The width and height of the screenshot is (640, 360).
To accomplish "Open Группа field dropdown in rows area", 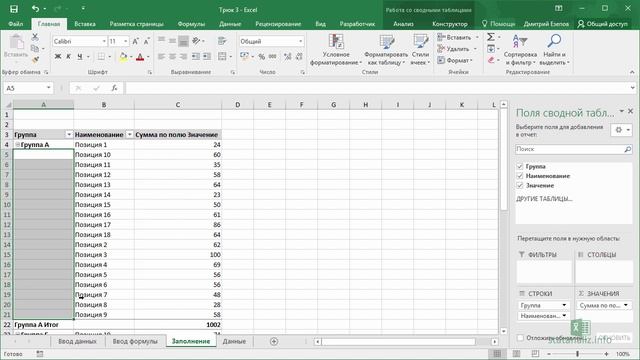I will pyautogui.click(x=564, y=305).
